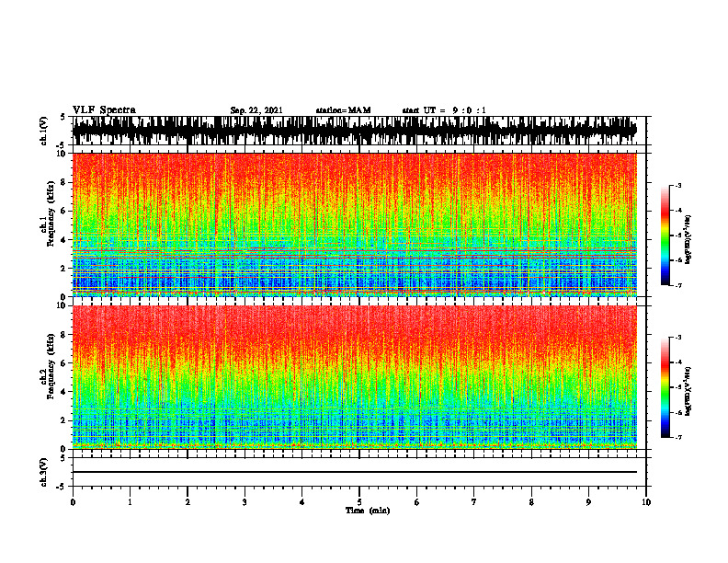Viewport: 728px width, 563px height.
Task: Click the "-7" label on ch.2 color scale
Action: [678, 438]
